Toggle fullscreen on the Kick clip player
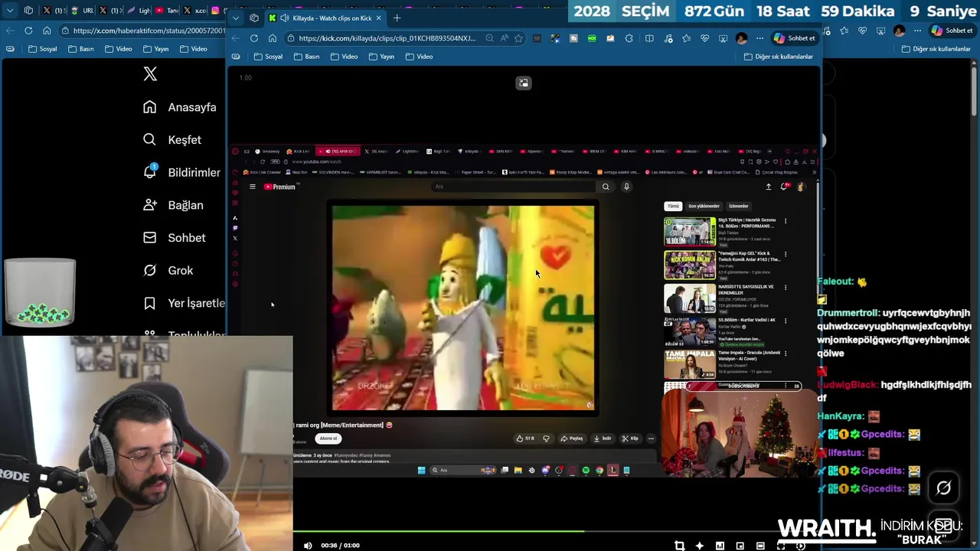980x551 pixels. 781,546
